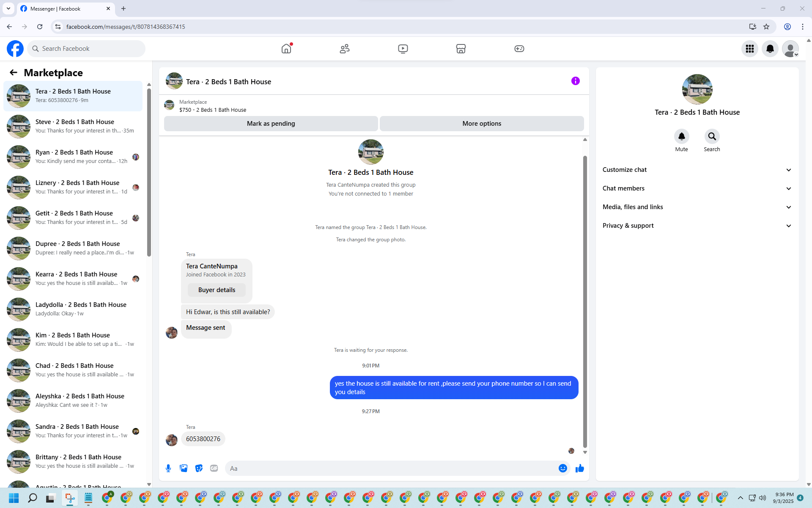Bookmark this page with the star icon
The width and height of the screenshot is (812, 508).
766,27
